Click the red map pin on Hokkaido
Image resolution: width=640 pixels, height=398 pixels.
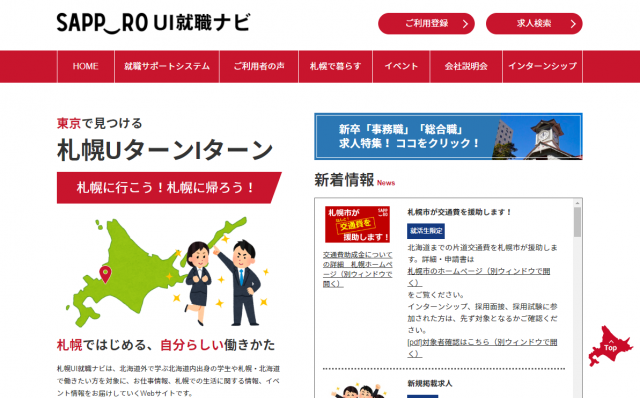(105, 274)
